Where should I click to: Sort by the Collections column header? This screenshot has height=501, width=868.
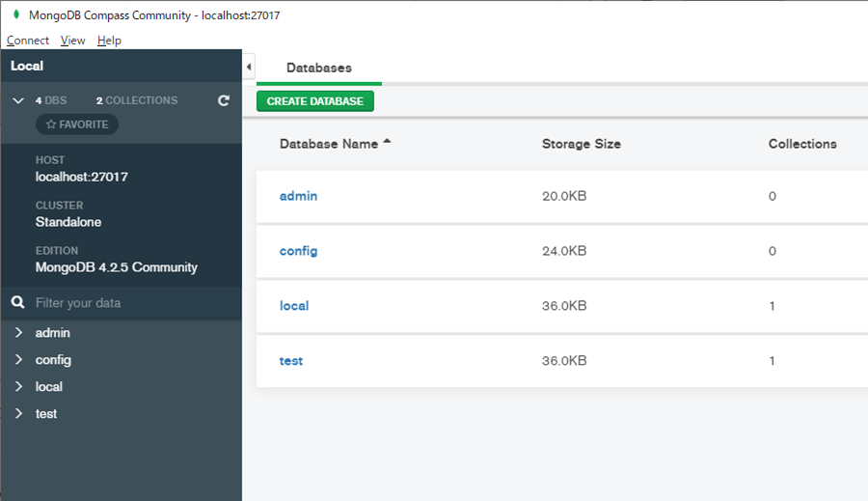(x=802, y=144)
